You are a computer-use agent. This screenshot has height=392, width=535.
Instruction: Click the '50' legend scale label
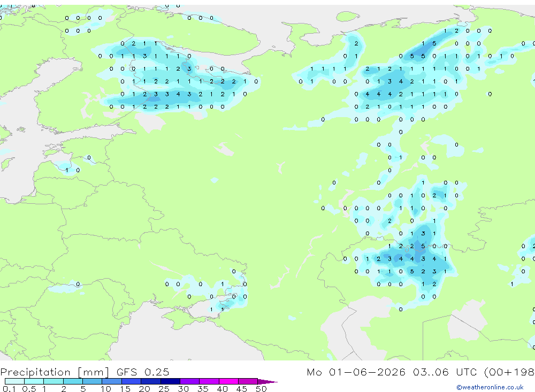261,389
